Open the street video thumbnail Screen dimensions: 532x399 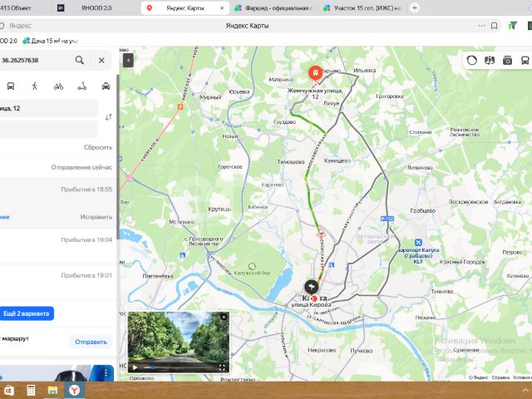point(179,342)
